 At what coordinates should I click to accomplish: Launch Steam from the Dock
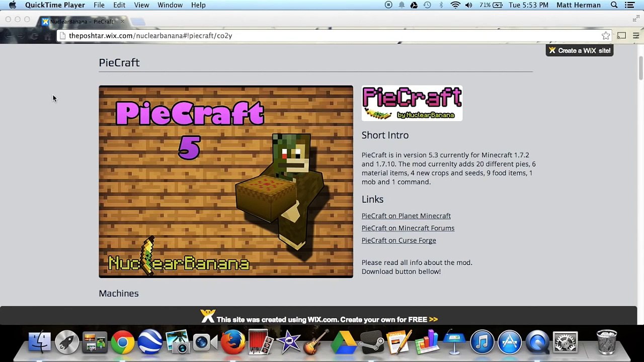(371, 342)
